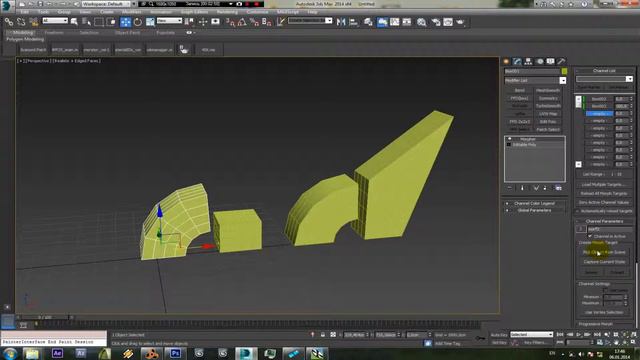This screenshot has height=360, width=640.
Task: Click the Select and Manipulate icon
Action: [203, 22]
